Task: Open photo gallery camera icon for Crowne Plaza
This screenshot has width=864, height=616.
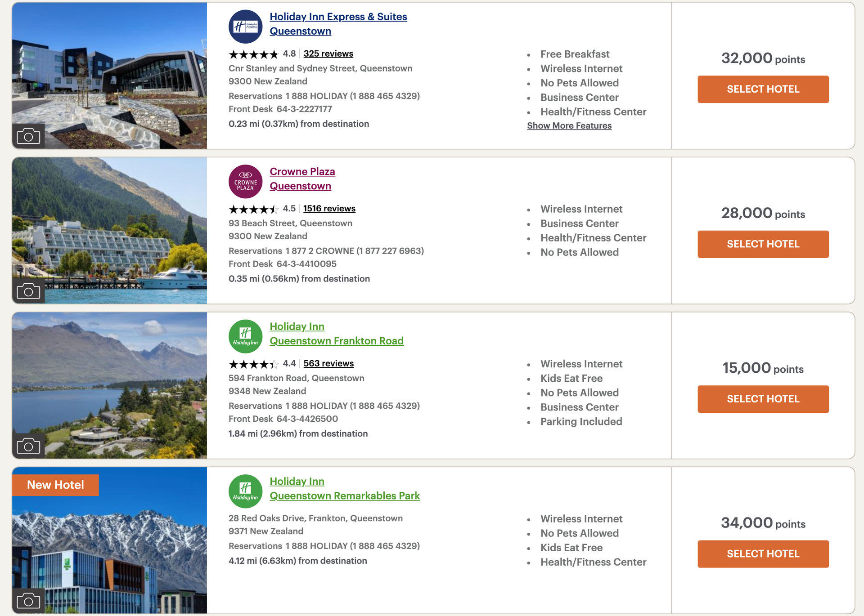Action: [28, 291]
